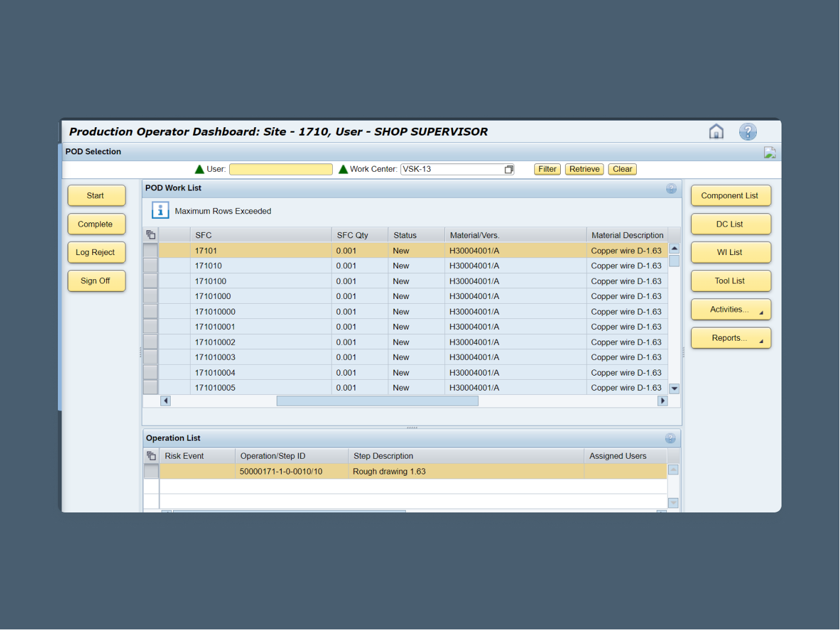Click the Operation/Step ID column header
The height and width of the screenshot is (630, 840).
click(292, 456)
